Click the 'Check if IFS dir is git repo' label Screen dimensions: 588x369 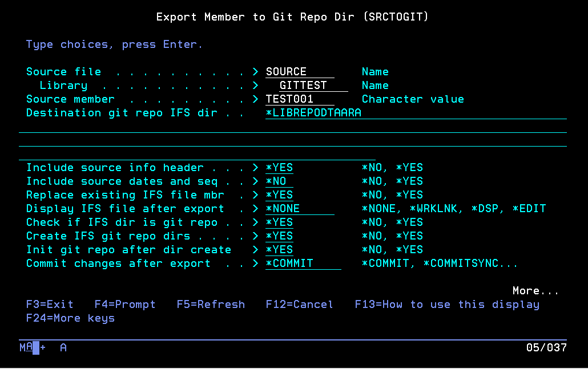(x=122, y=222)
